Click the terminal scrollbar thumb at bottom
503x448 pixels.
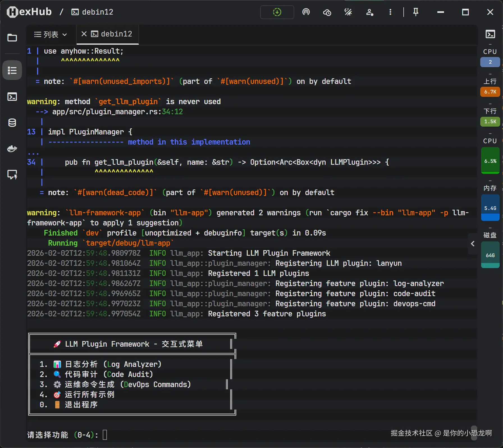(x=474, y=433)
